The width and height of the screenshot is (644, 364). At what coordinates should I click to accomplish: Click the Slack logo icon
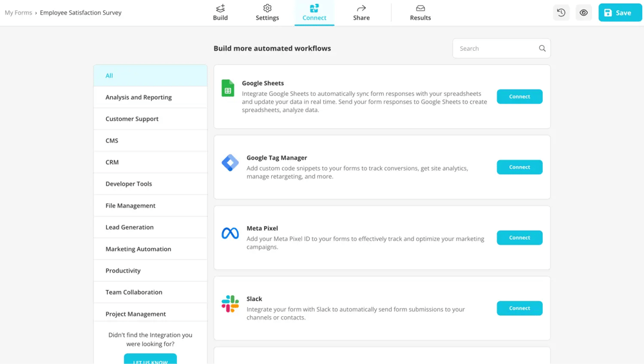[230, 303]
